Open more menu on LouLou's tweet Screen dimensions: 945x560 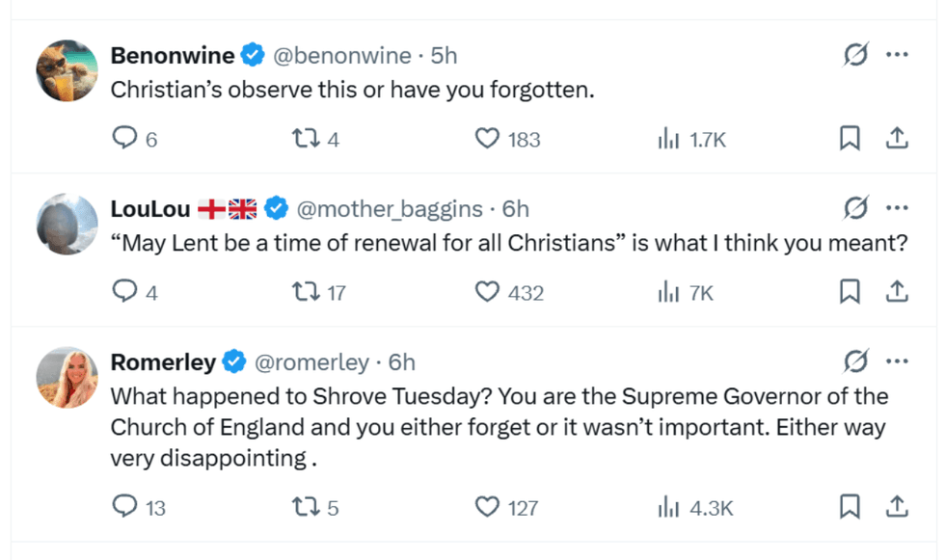click(x=897, y=208)
